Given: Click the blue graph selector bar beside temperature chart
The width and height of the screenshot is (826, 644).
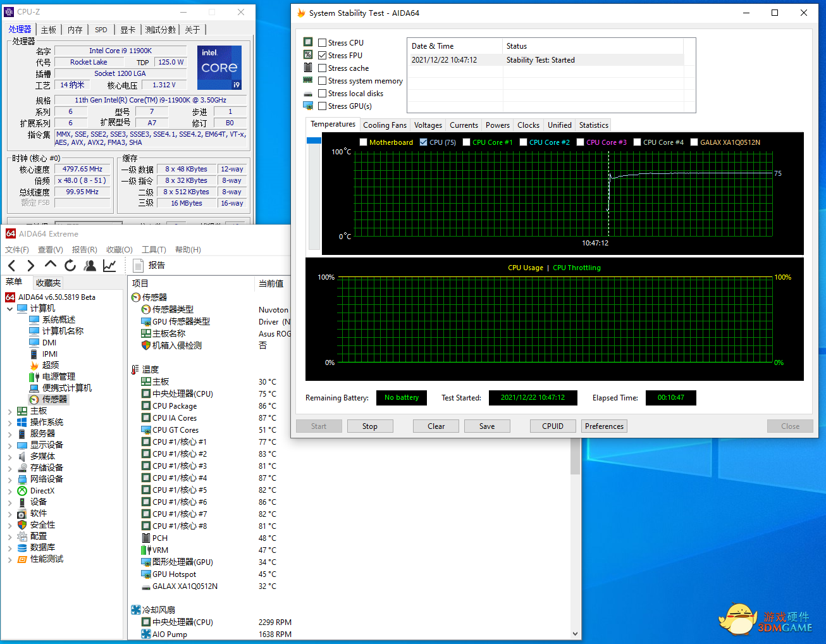Looking at the screenshot, I should pyautogui.click(x=314, y=140).
